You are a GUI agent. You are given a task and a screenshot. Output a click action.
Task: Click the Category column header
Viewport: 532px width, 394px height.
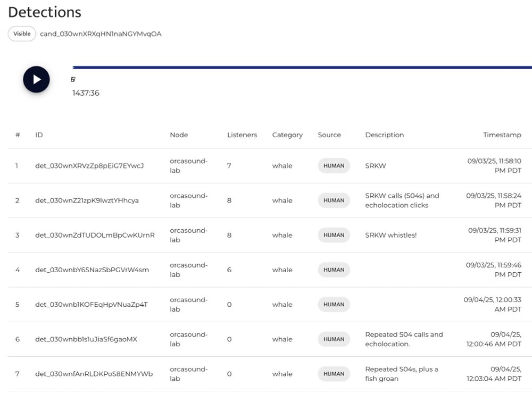[287, 135]
